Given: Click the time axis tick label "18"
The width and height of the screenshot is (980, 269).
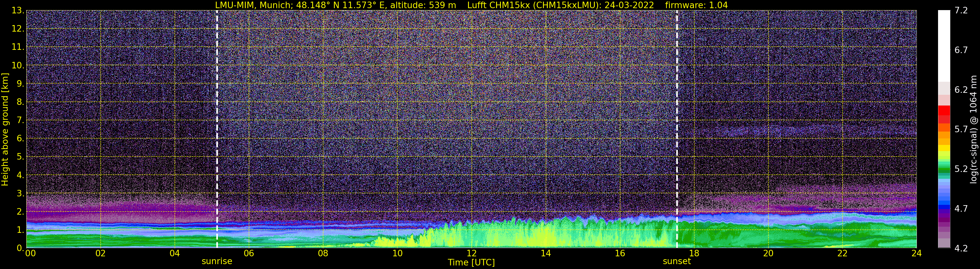Looking at the screenshot, I should point(694,254).
